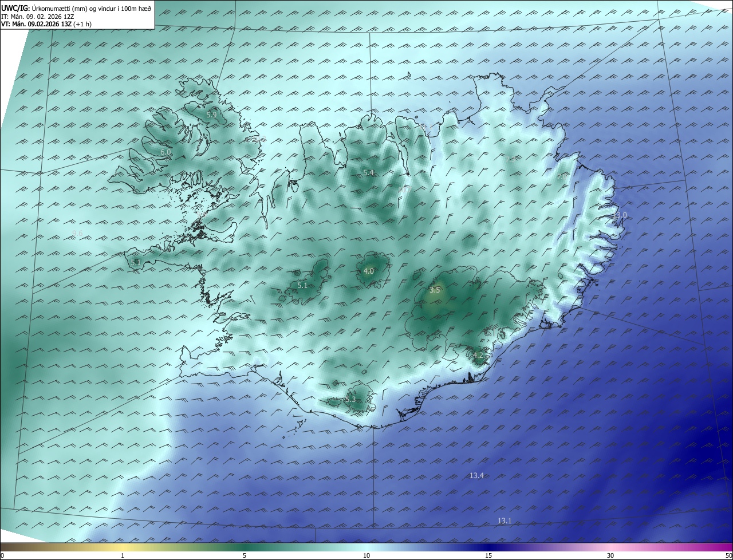Screen dimensions: 733x560
Task: Select the IT initial time line
Action: coord(37,16)
